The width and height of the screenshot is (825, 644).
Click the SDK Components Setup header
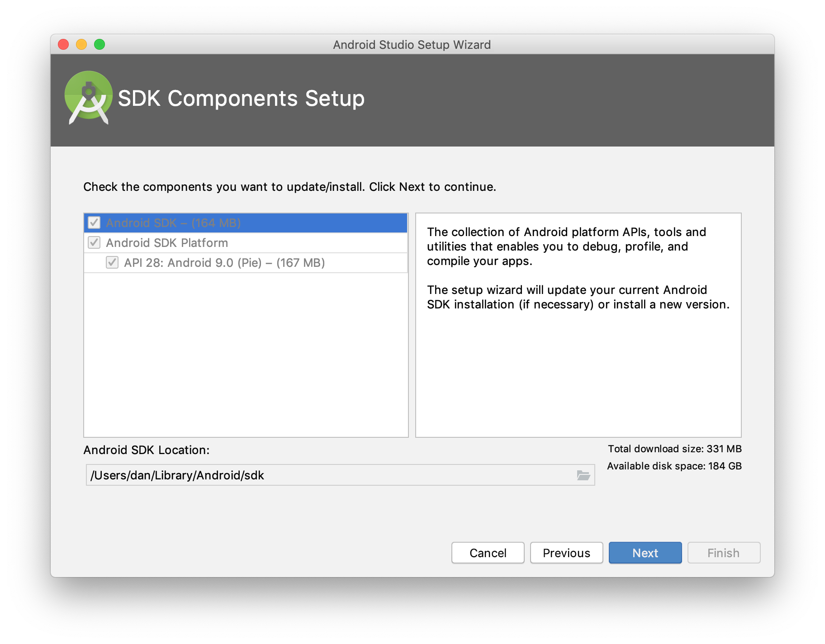click(242, 98)
